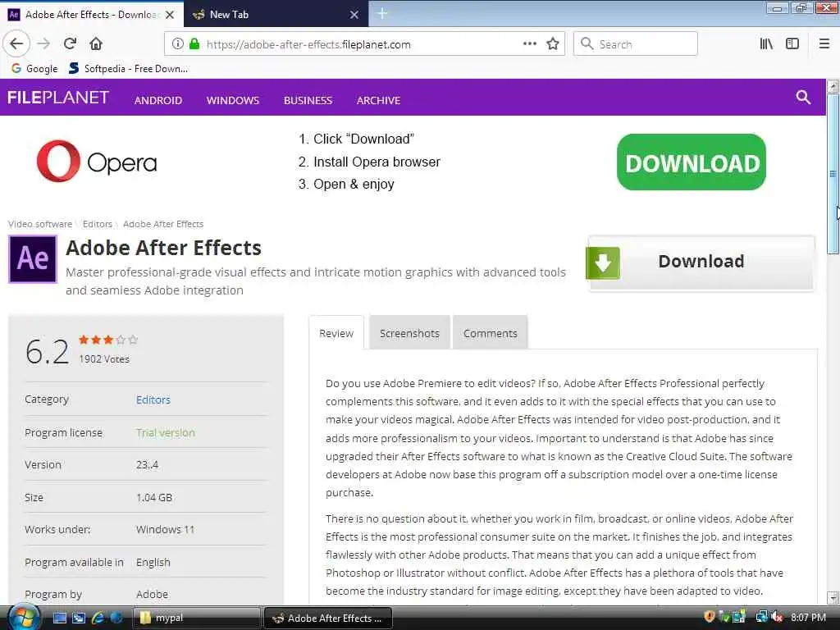
Task: Click the page scrollbar up arrow
Action: [x=833, y=85]
